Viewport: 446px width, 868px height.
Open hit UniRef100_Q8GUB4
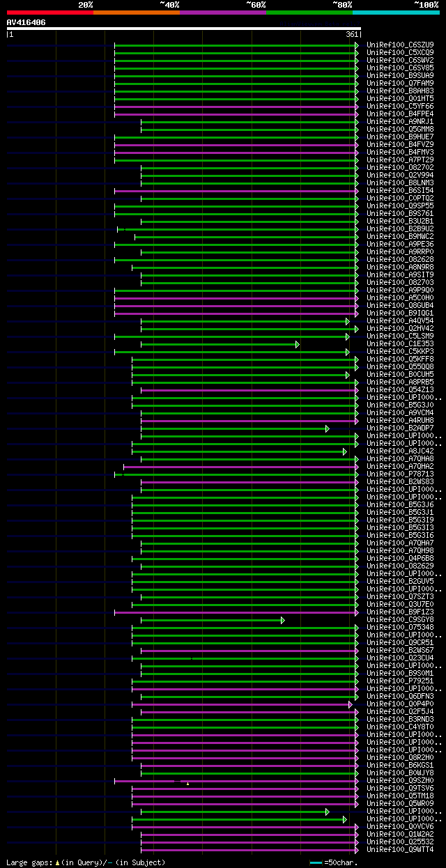400,306
